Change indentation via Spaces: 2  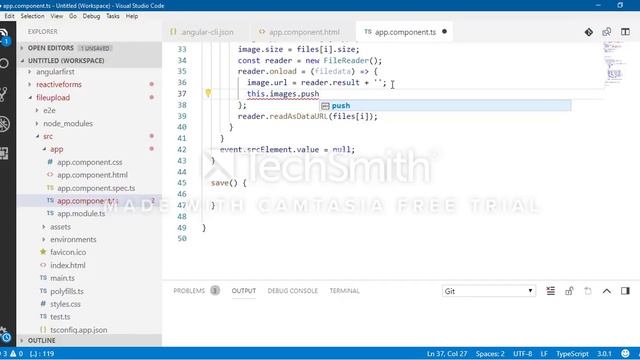pyautogui.click(x=490, y=354)
